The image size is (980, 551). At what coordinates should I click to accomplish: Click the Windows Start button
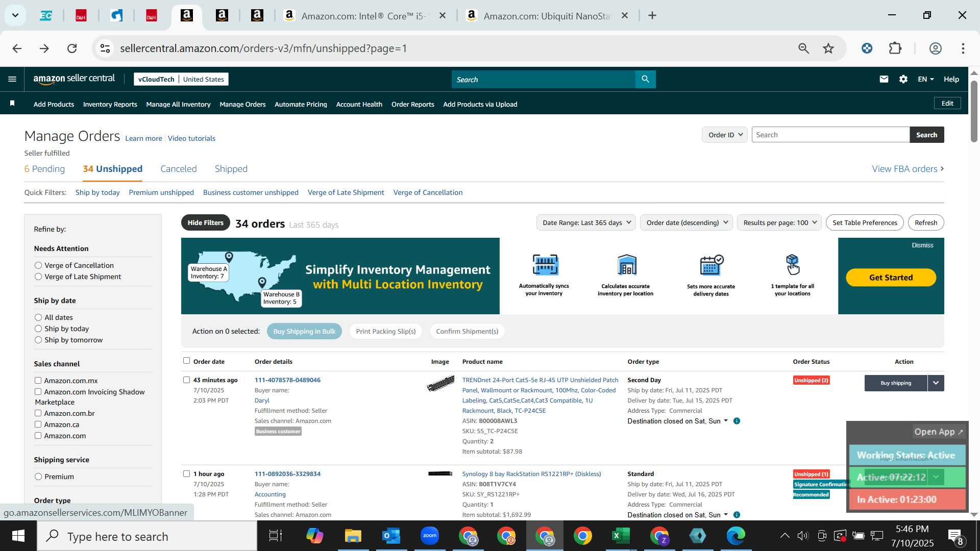(x=18, y=536)
